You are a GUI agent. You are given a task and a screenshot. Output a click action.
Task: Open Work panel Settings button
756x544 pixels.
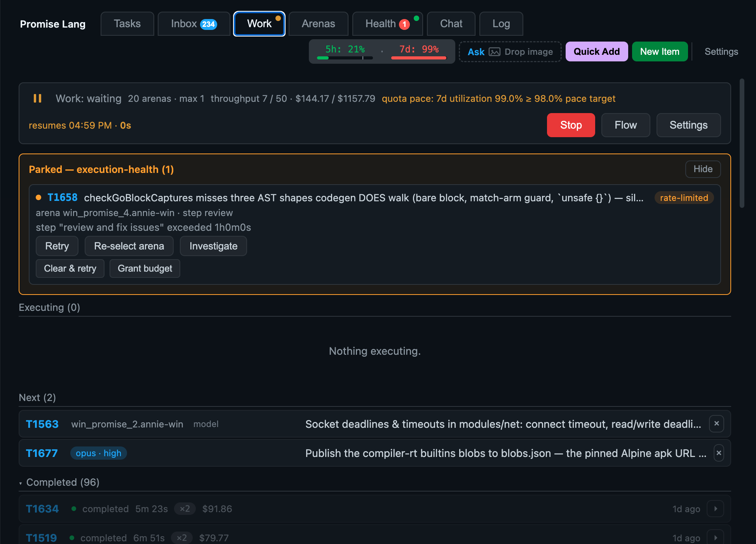[688, 125]
